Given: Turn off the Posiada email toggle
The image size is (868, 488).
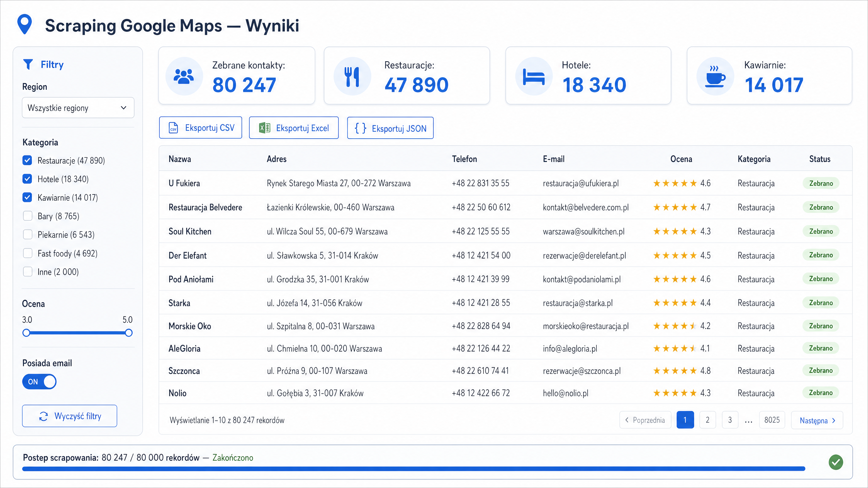Looking at the screenshot, I should pos(39,382).
